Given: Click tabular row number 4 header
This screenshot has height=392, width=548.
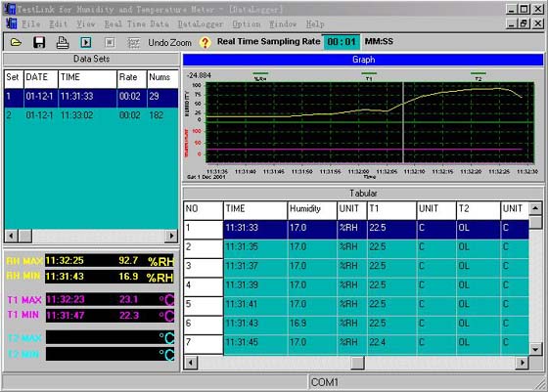Looking at the screenshot, I should pyautogui.click(x=204, y=286).
